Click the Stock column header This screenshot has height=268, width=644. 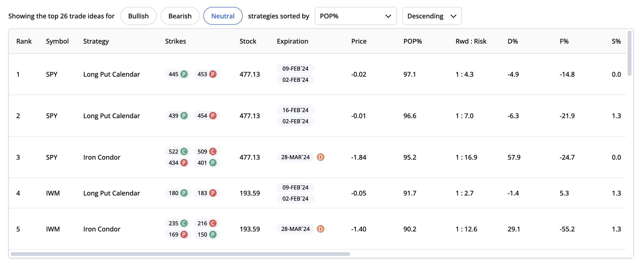[x=248, y=41]
